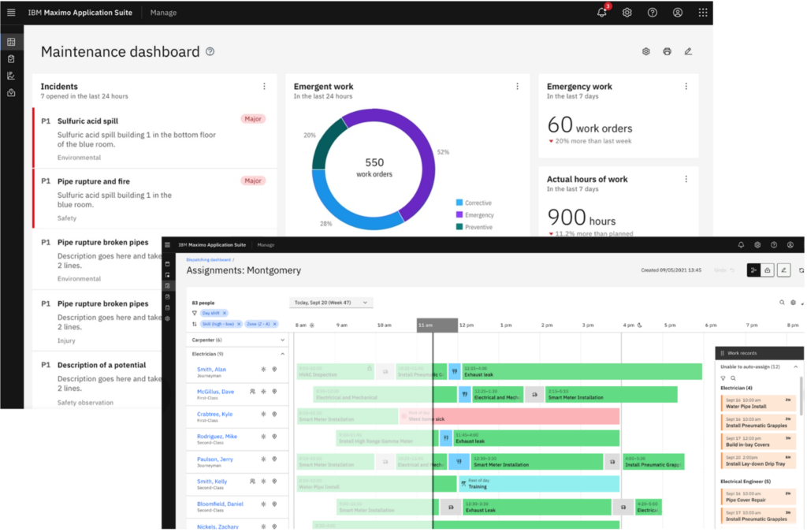This screenshot has height=532, width=807.
Task: Click Manage in the top navigation bar
Action: point(163,13)
